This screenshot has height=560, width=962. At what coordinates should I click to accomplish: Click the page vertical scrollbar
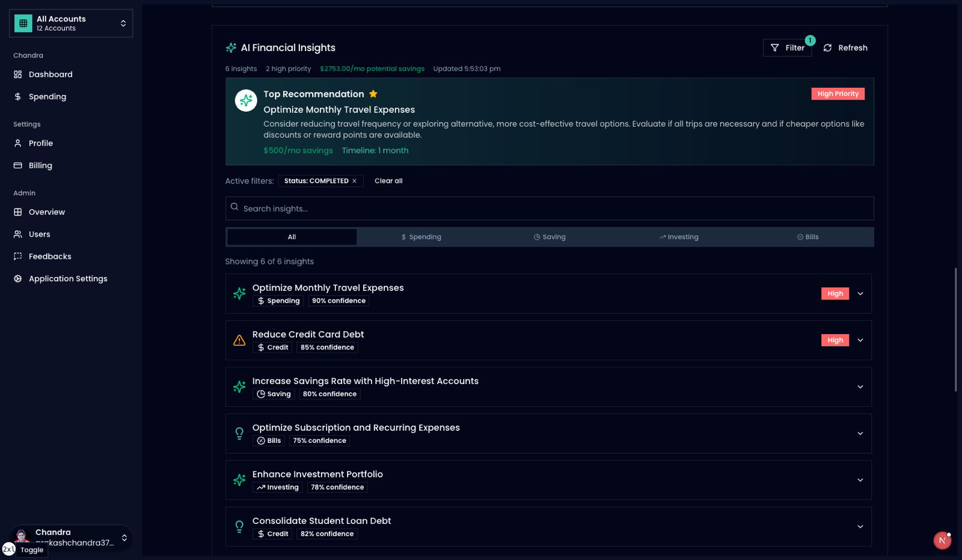(955, 329)
